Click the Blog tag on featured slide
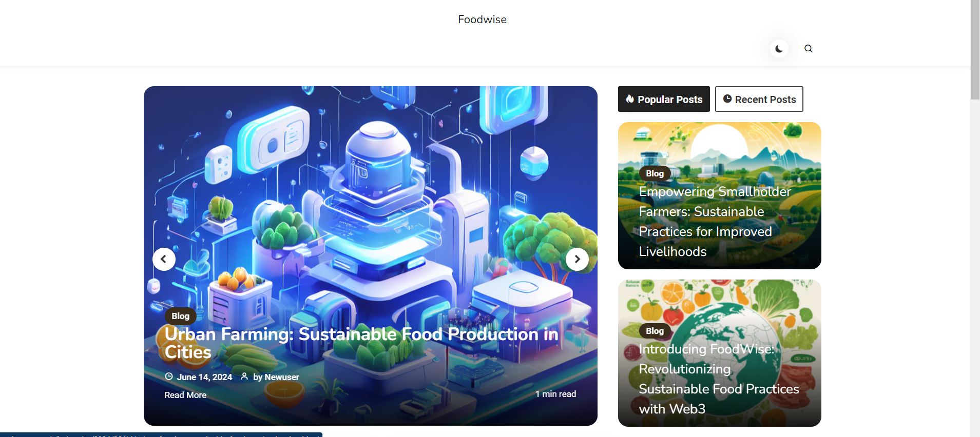Image resolution: width=980 pixels, height=437 pixels. coord(180,316)
